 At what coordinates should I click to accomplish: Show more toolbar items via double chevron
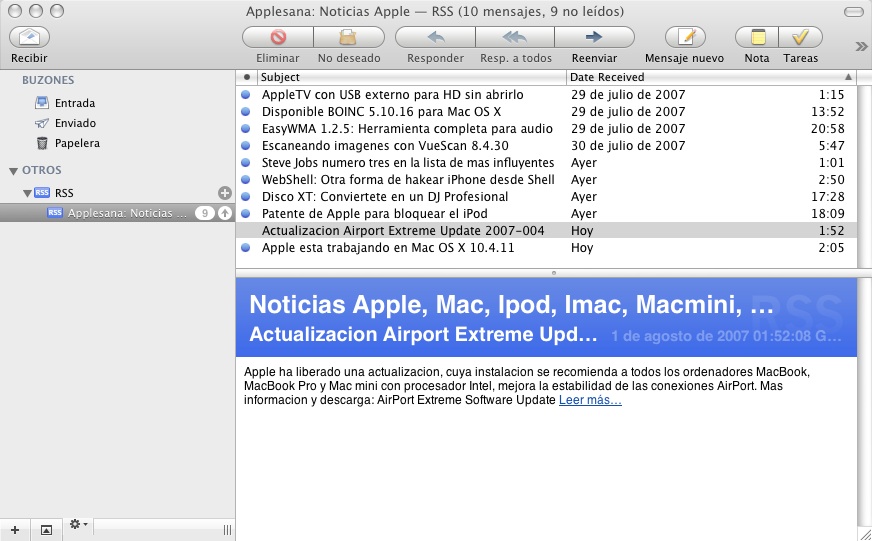(861, 46)
